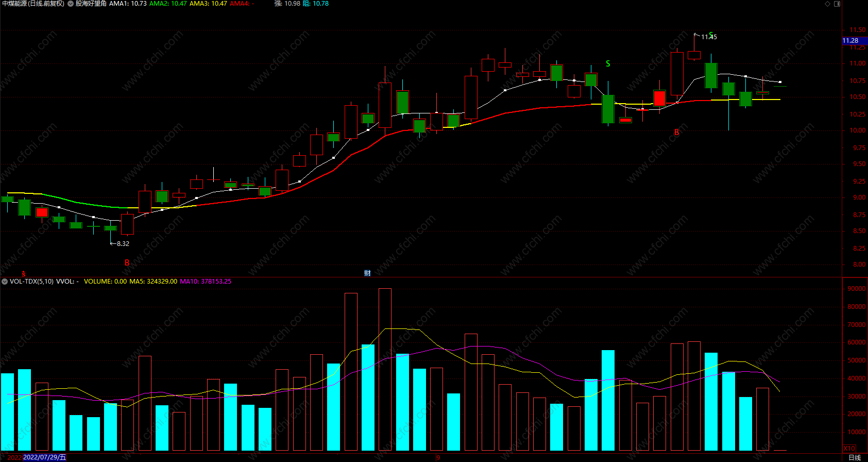This screenshot has width=868, height=462.
Task: Click the MA5: 324329.00 value
Action: [153, 282]
